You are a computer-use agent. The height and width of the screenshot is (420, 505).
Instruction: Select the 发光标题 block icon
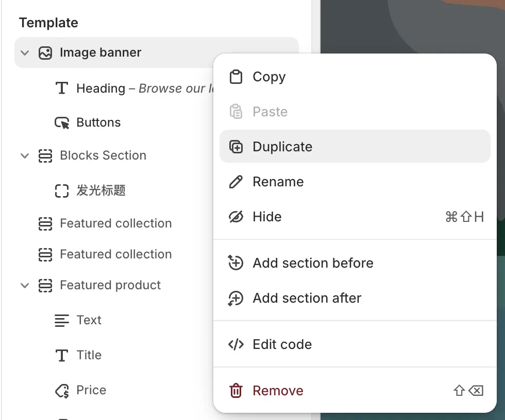coord(62,190)
